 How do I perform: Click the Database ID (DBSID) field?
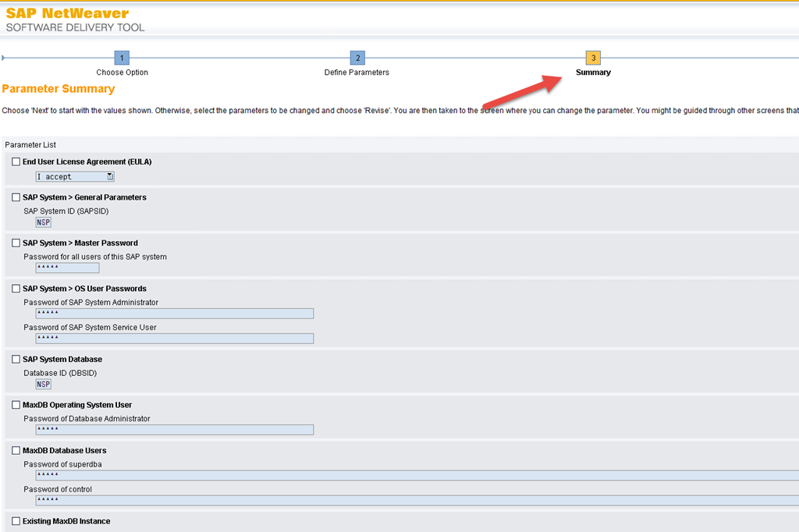pos(44,385)
